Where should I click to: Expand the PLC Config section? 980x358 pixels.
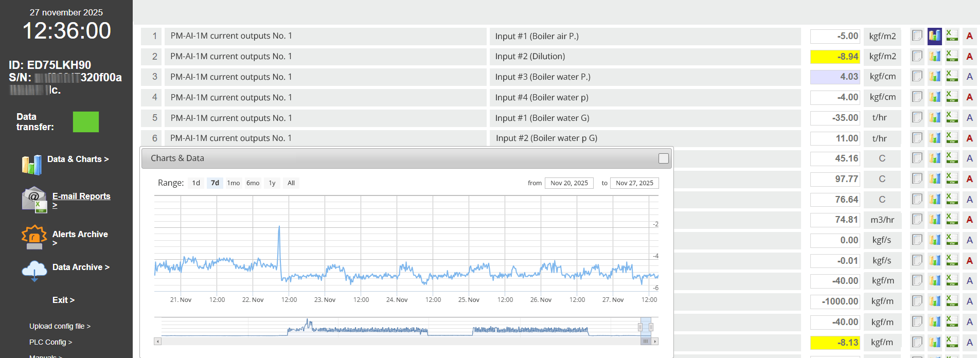click(x=50, y=342)
